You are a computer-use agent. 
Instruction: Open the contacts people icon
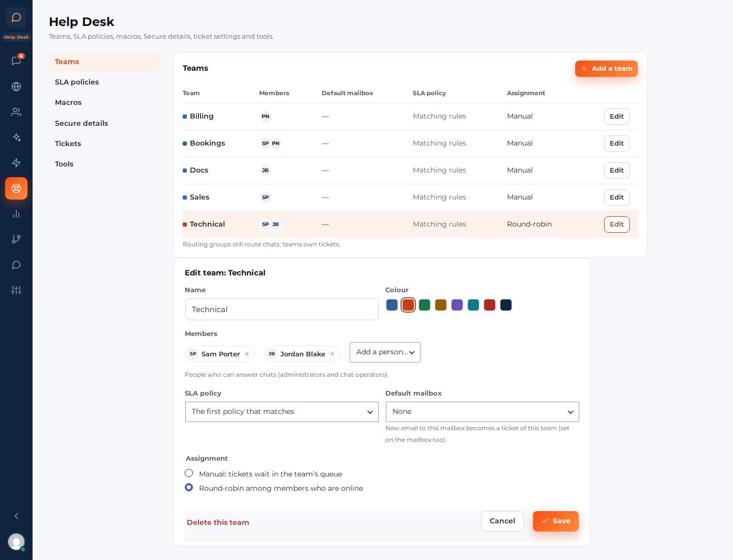16,112
